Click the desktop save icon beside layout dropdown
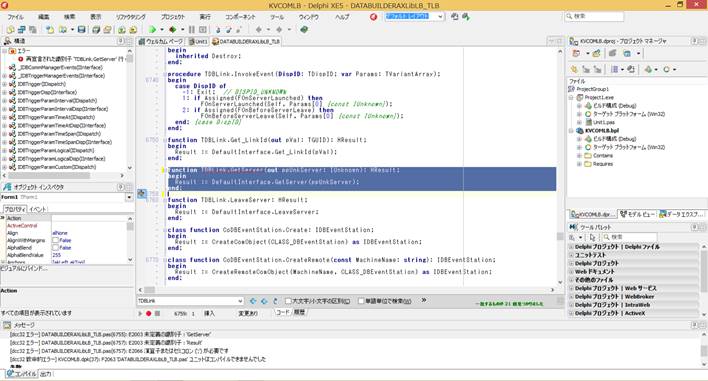Screen dimensions: 708x381 [455, 17]
